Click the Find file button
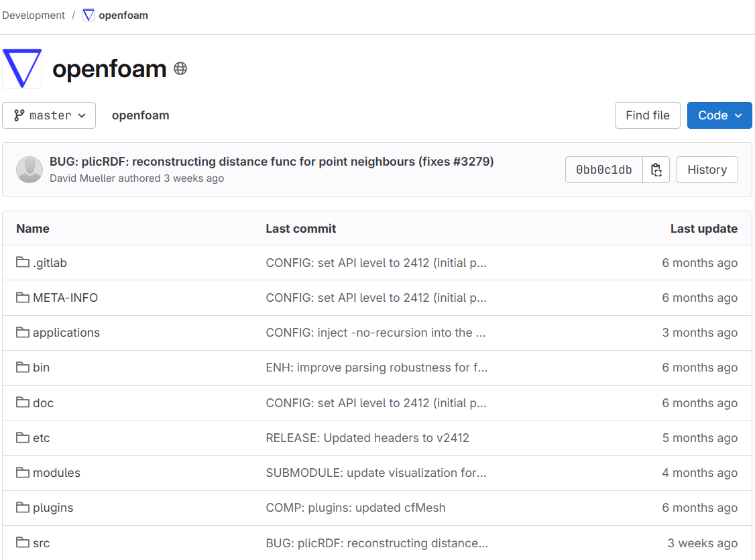 648,115
